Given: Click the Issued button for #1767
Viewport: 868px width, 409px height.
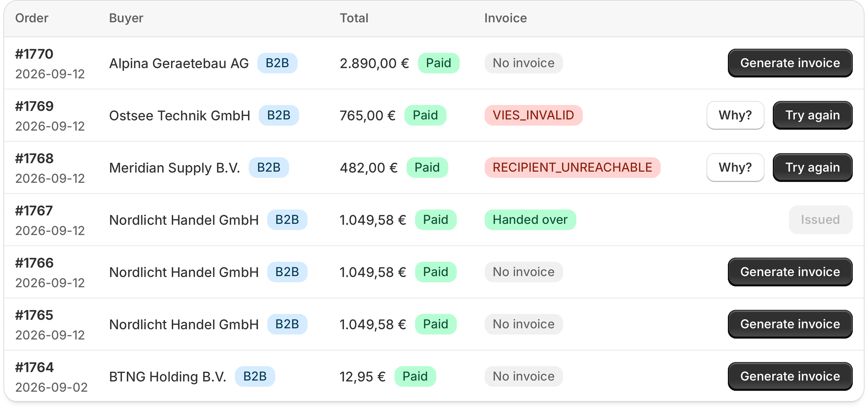Looking at the screenshot, I should click(821, 219).
